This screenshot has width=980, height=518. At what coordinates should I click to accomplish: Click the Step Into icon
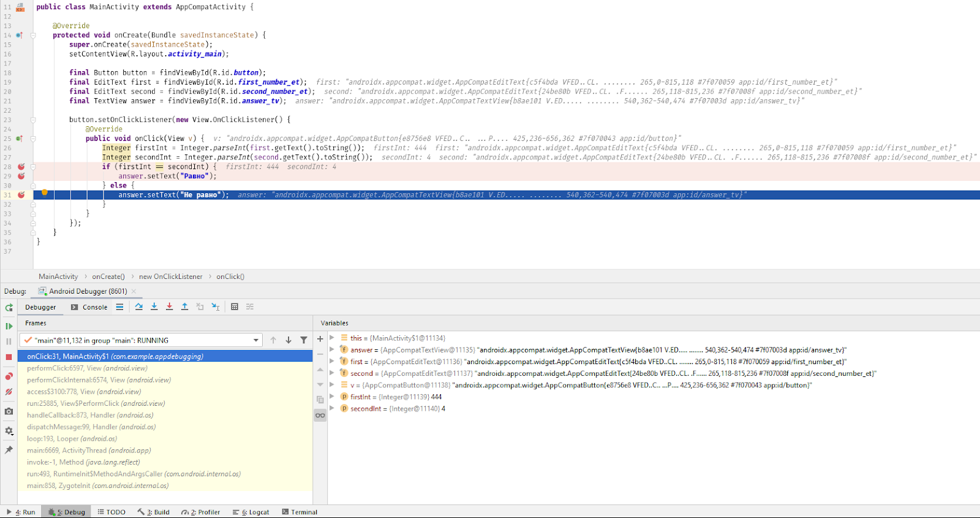click(154, 307)
